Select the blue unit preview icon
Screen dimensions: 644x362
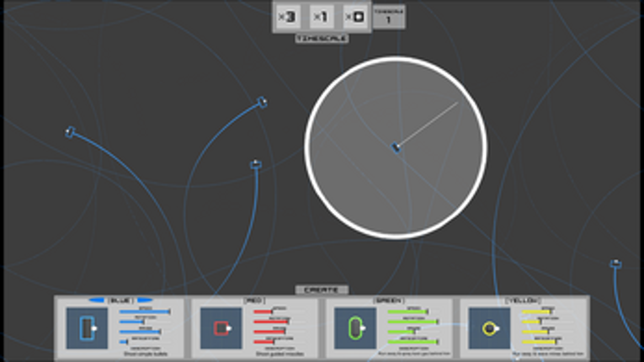[x=87, y=328]
